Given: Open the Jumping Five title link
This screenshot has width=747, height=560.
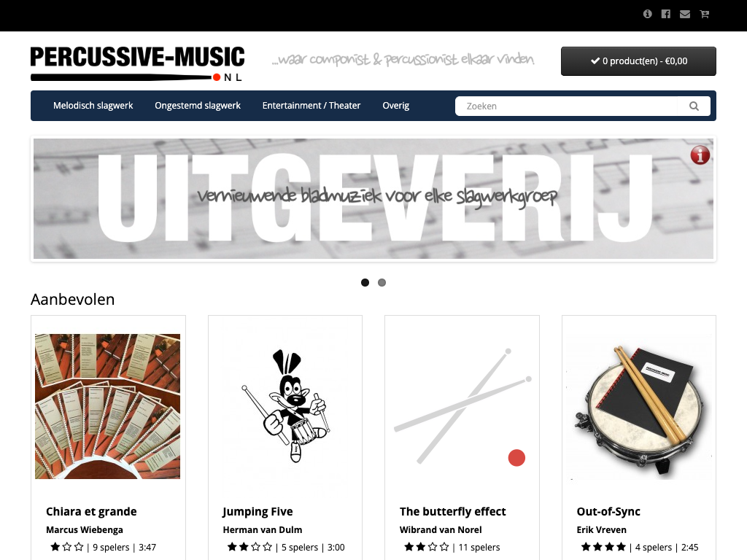Looking at the screenshot, I should tap(258, 511).
